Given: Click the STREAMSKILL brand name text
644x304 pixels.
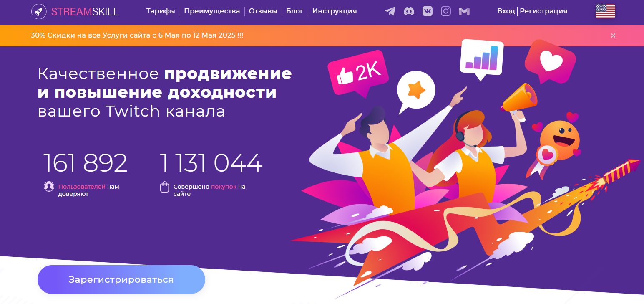Looking at the screenshot, I should (85, 12).
